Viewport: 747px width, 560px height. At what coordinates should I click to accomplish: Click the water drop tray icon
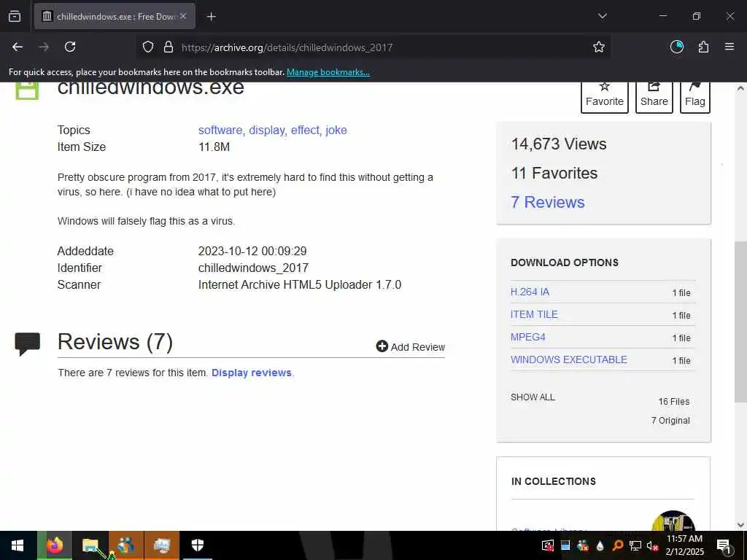(600, 545)
